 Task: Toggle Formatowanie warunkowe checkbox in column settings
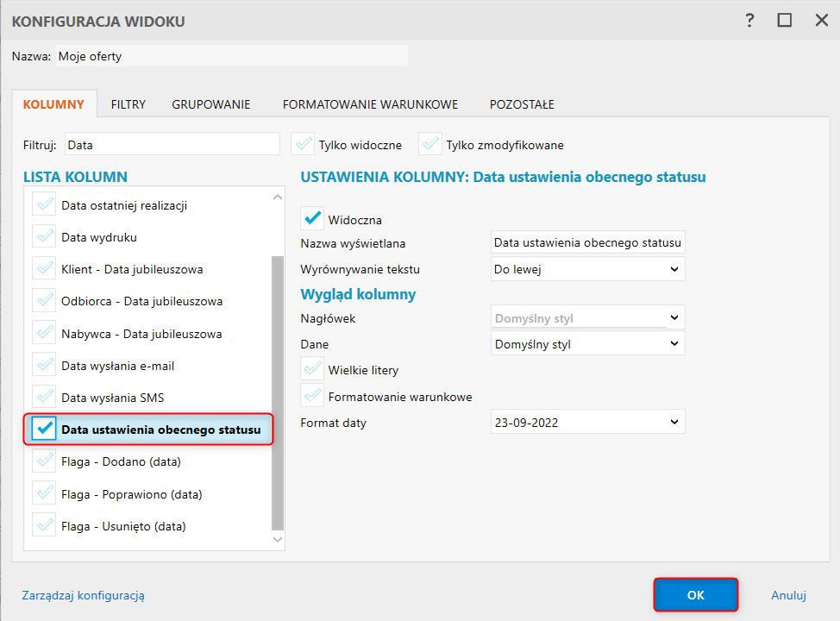(312, 397)
